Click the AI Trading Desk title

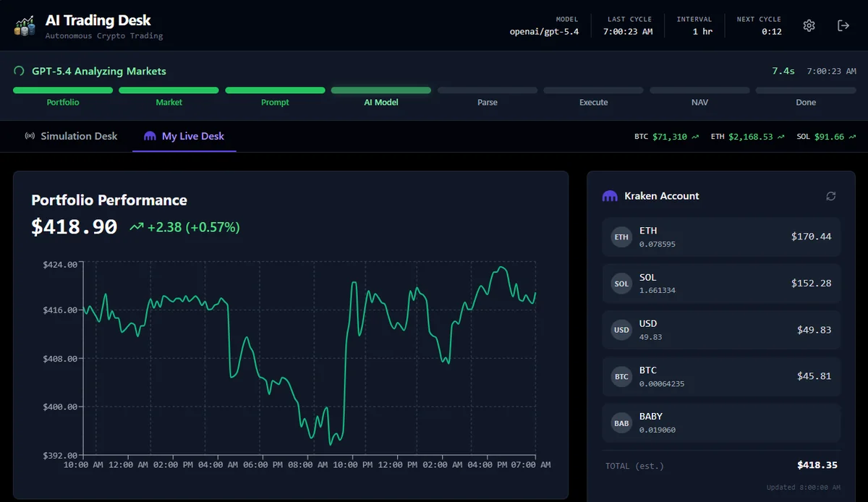tap(98, 20)
